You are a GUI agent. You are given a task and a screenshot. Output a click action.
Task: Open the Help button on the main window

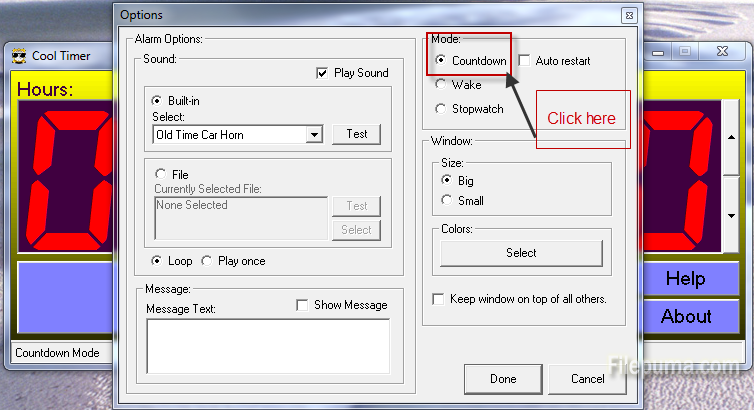pyautogui.click(x=685, y=279)
